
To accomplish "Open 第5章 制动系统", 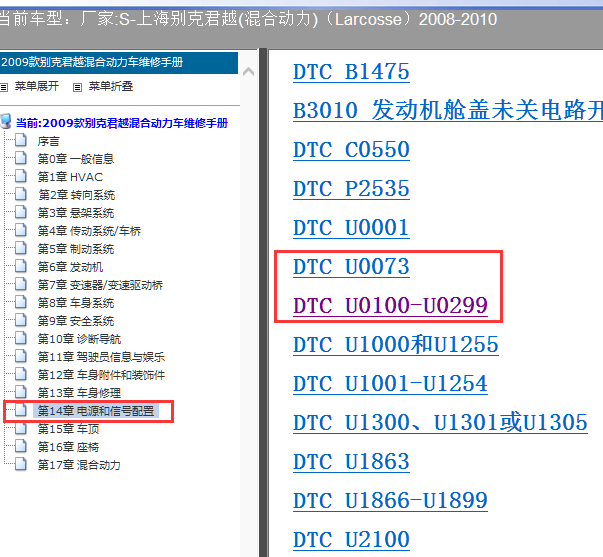I will (76, 249).
